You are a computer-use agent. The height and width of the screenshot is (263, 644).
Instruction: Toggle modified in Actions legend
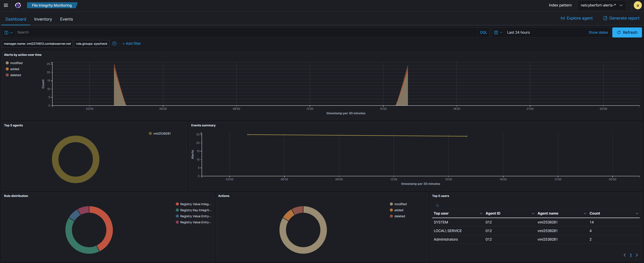coord(398,204)
